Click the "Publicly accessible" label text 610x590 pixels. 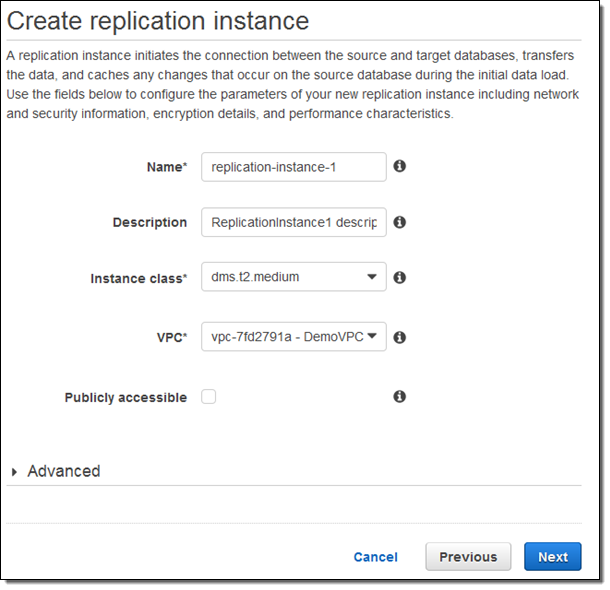click(125, 397)
